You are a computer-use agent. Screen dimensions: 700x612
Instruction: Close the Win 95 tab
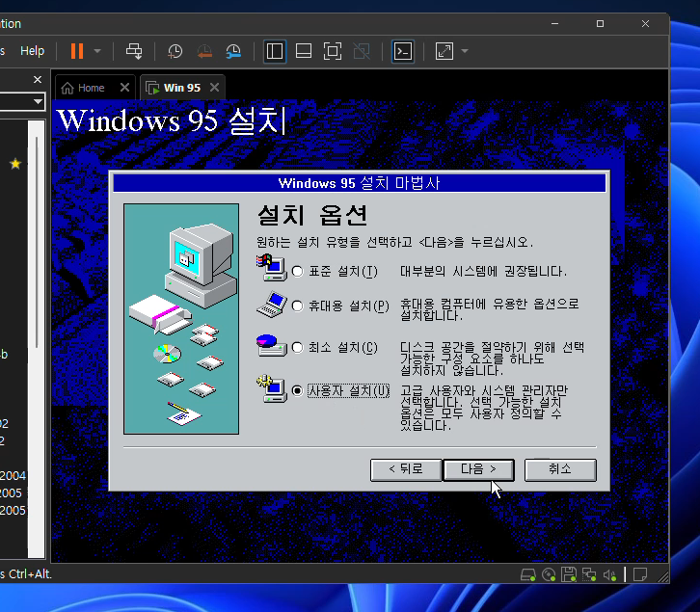coord(215,88)
